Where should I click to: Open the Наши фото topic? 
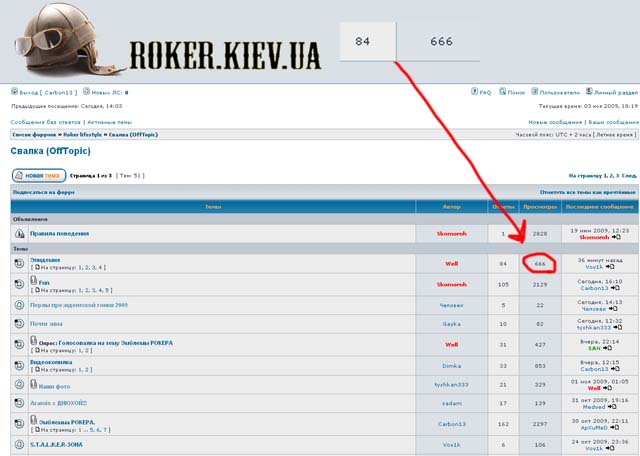[54, 386]
